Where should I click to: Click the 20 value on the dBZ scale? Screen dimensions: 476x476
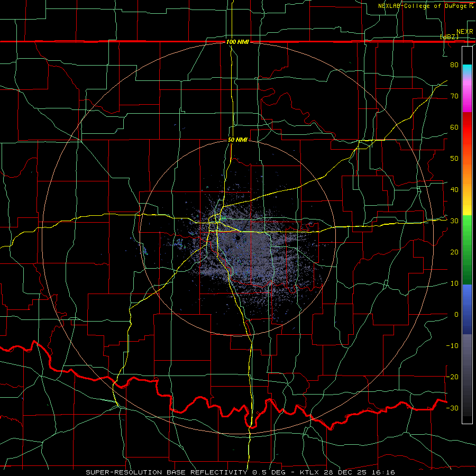click(454, 252)
